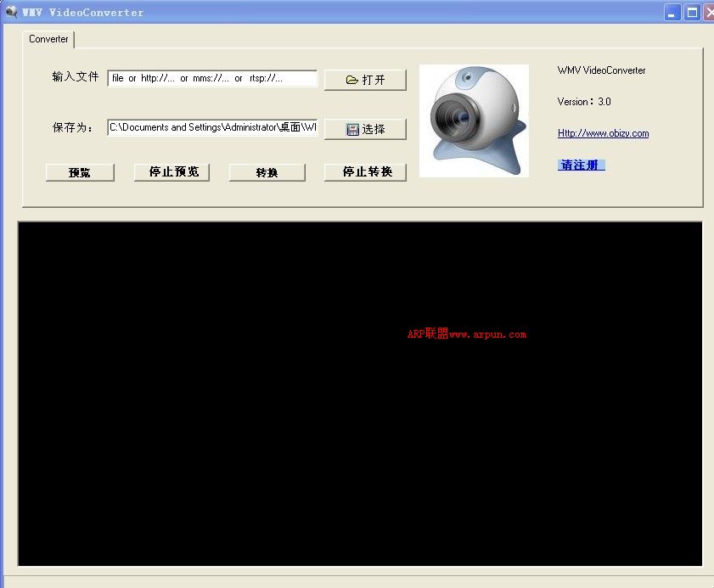The image size is (714, 588).
Task: Open the Http://www.obizv.com link
Action: pyautogui.click(x=603, y=133)
